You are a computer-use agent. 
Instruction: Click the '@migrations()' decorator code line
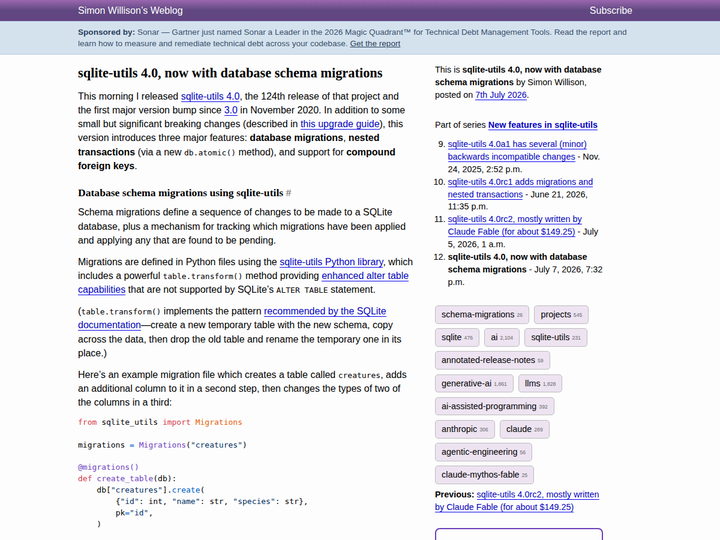tap(108, 467)
